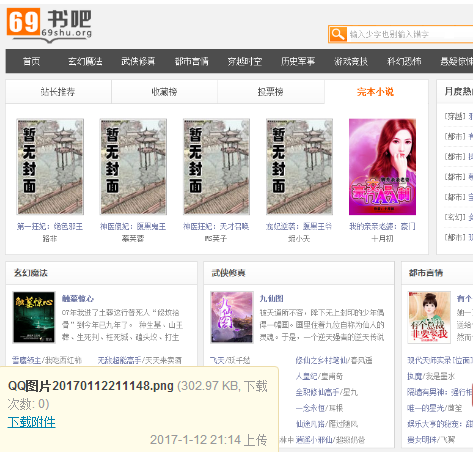The width and height of the screenshot is (473, 452).
Task: Open the 现代天师实录 link
Action: tap(440, 360)
